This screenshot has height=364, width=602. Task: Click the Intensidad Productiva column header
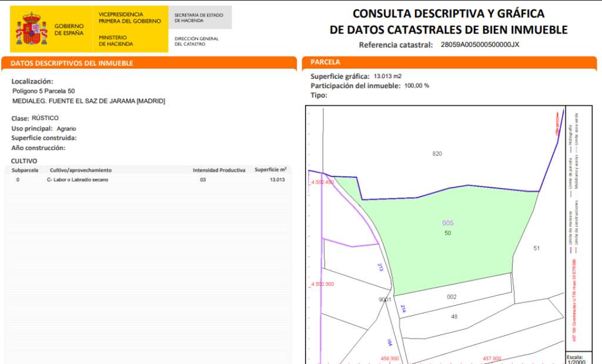pyautogui.click(x=219, y=170)
